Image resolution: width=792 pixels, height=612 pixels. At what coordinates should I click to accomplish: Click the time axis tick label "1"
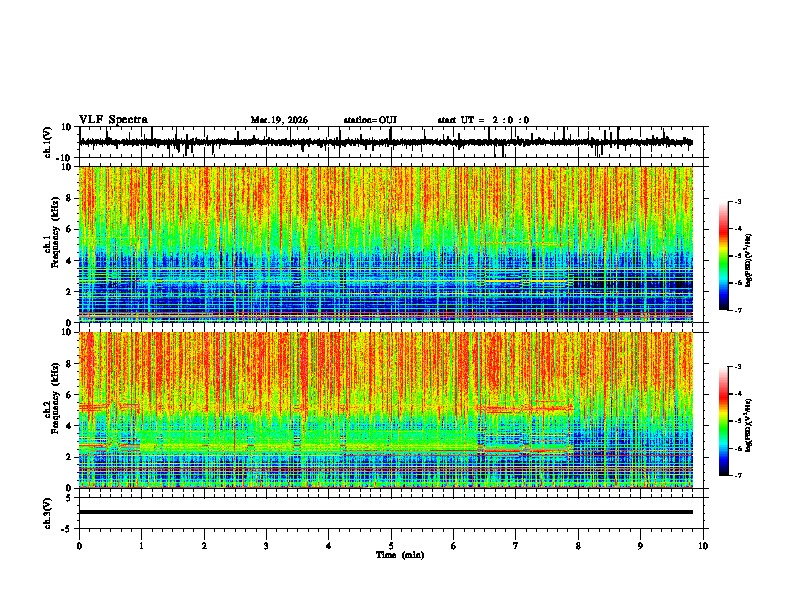pyautogui.click(x=141, y=546)
